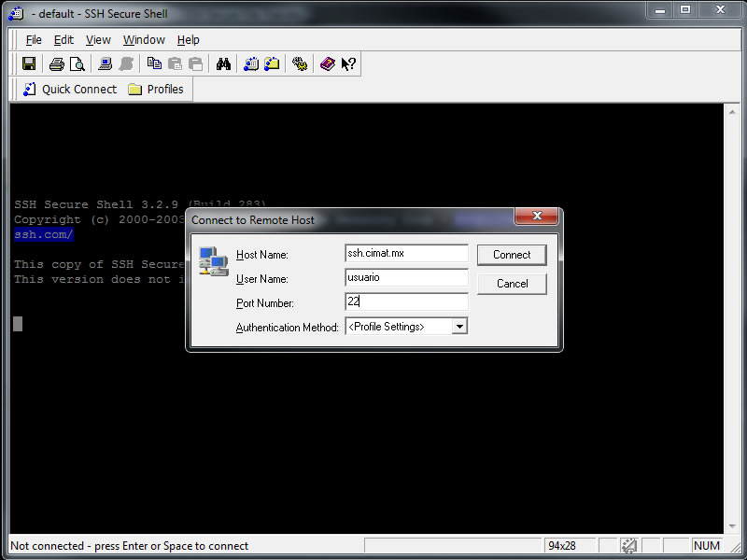747x560 pixels.
Task: Click the What's This help cursor icon
Action: point(348,63)
